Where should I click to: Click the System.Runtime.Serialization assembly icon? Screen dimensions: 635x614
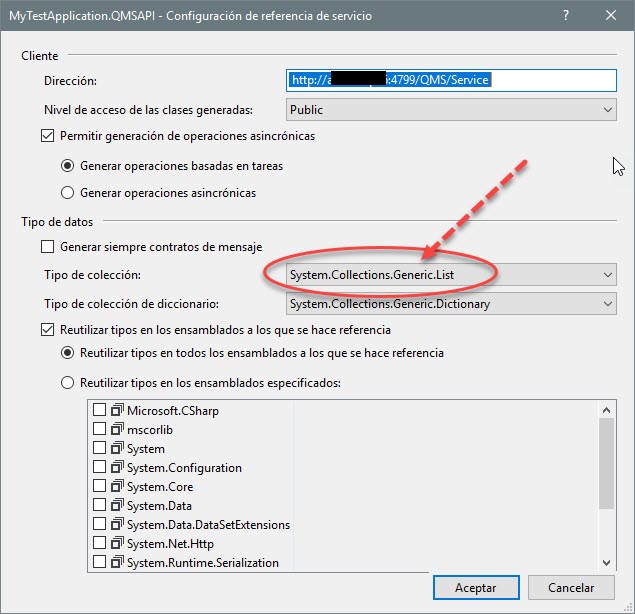(117, 562)
